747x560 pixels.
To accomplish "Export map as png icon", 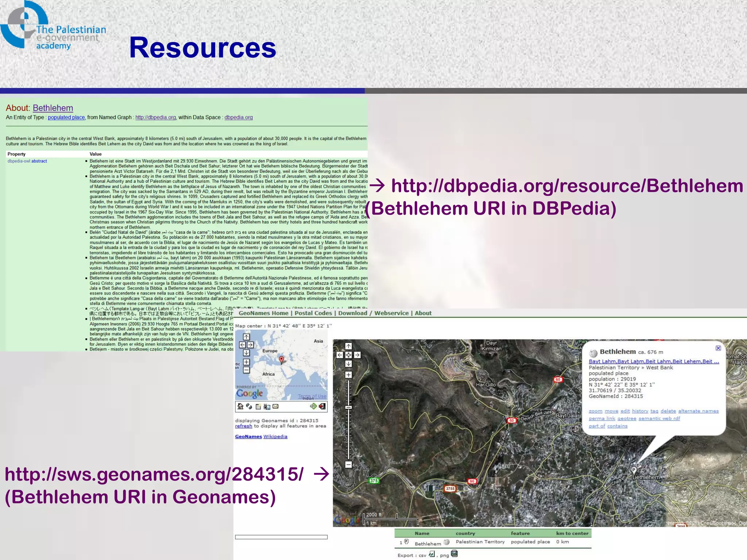I will [454, 553].
